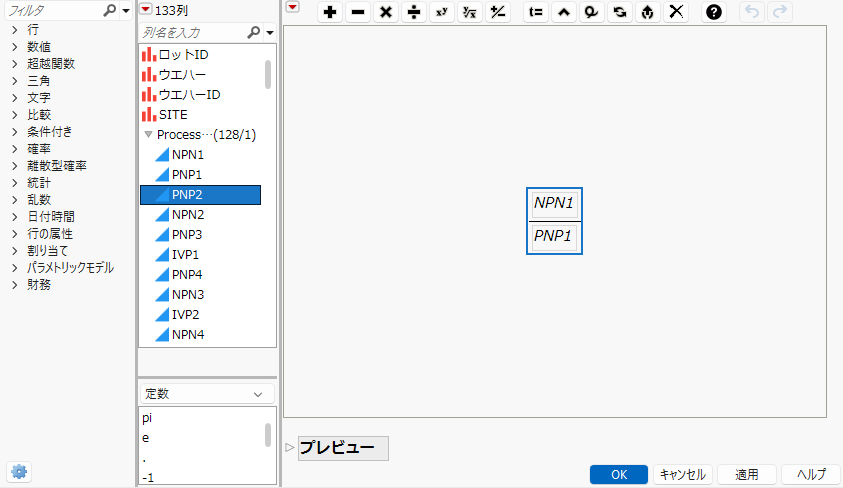The image size is (843, 488).
Task: Click the constants list vertical scrollbar
Action: click(x=268, y=435)
